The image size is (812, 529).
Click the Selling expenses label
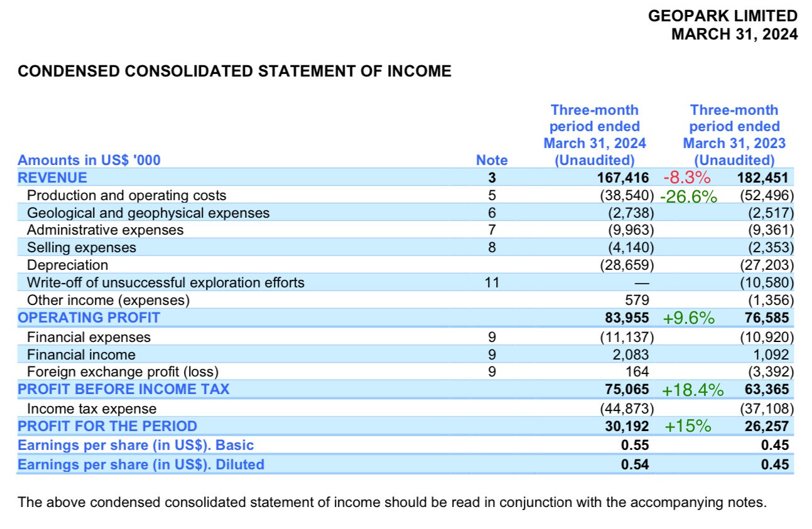pyautogui.click(x=81, y=247)
